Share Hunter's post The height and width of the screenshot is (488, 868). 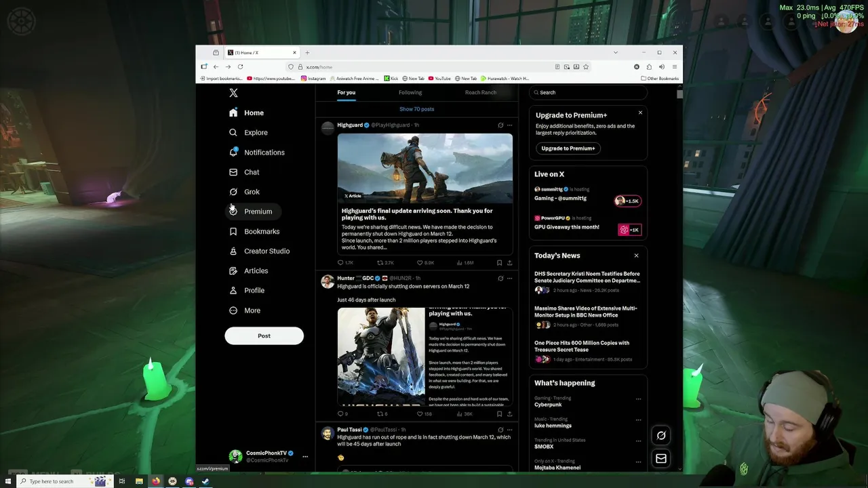[x=509, y=413]
